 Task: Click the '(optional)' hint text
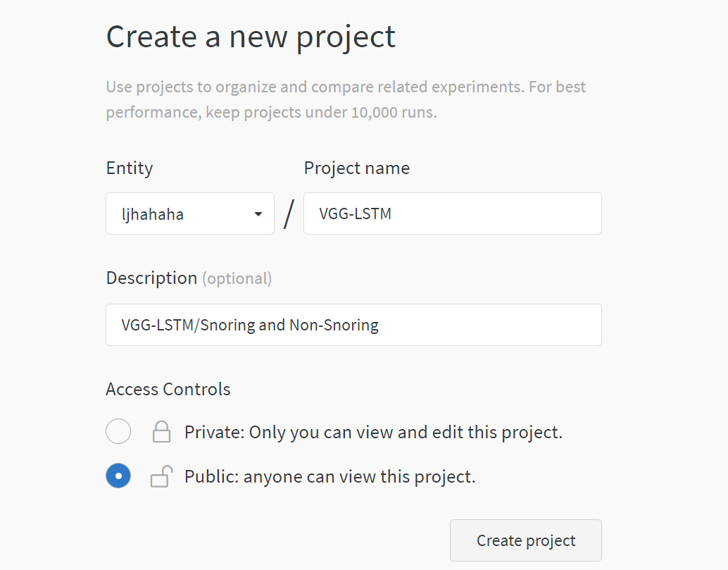pos(237,278)
